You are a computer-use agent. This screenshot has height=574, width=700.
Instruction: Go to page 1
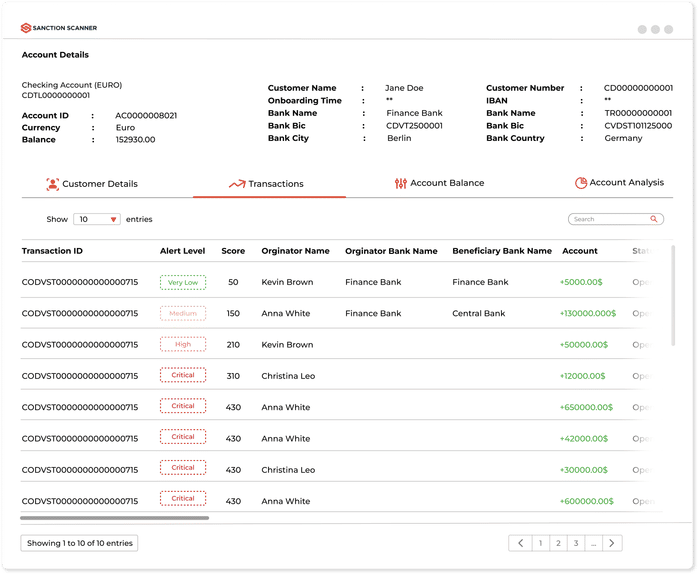click(x=541, y=543)
